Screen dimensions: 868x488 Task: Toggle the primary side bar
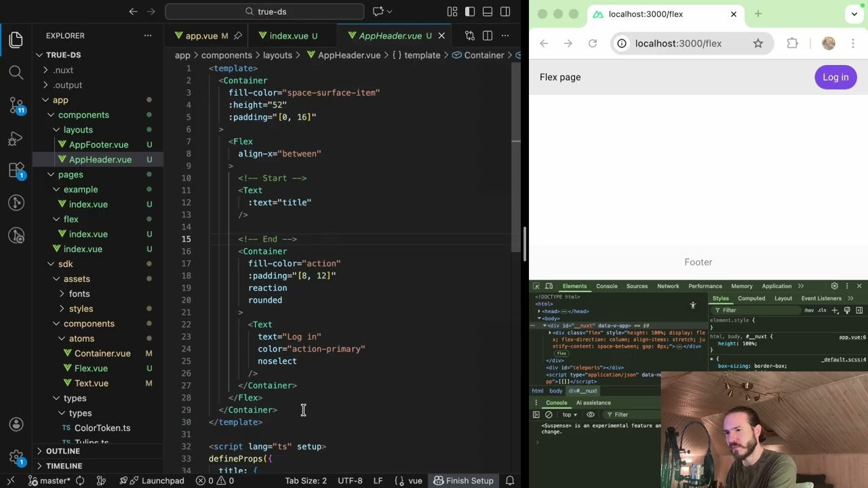coord(470,12)
